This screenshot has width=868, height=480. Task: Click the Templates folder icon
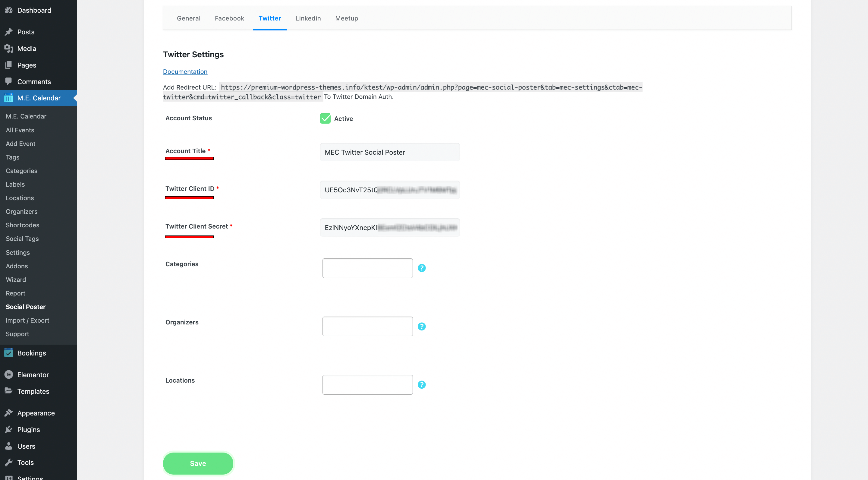pos(9,391)
